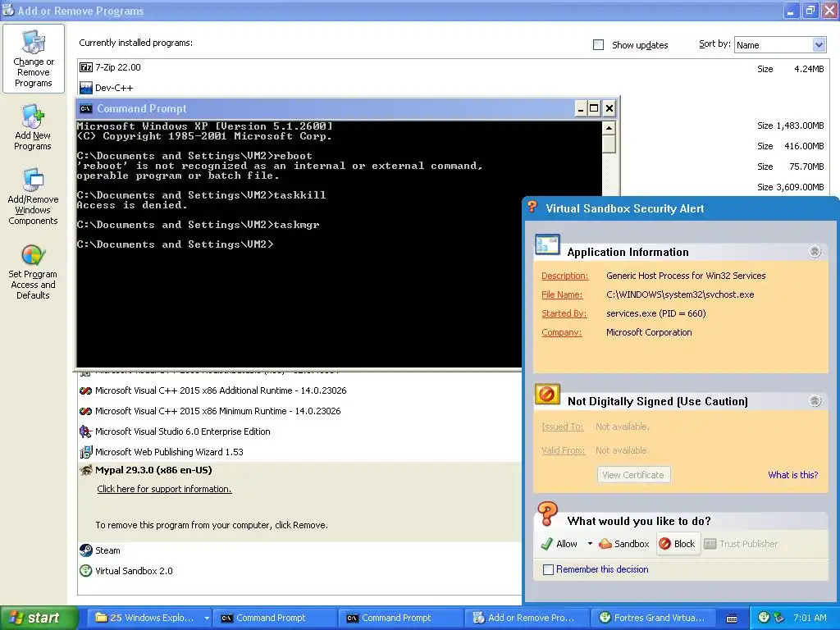The width and height of the screenshot is (840, 630).
Task: Click the Application Information section icon
Action: [x=547, y=245]
